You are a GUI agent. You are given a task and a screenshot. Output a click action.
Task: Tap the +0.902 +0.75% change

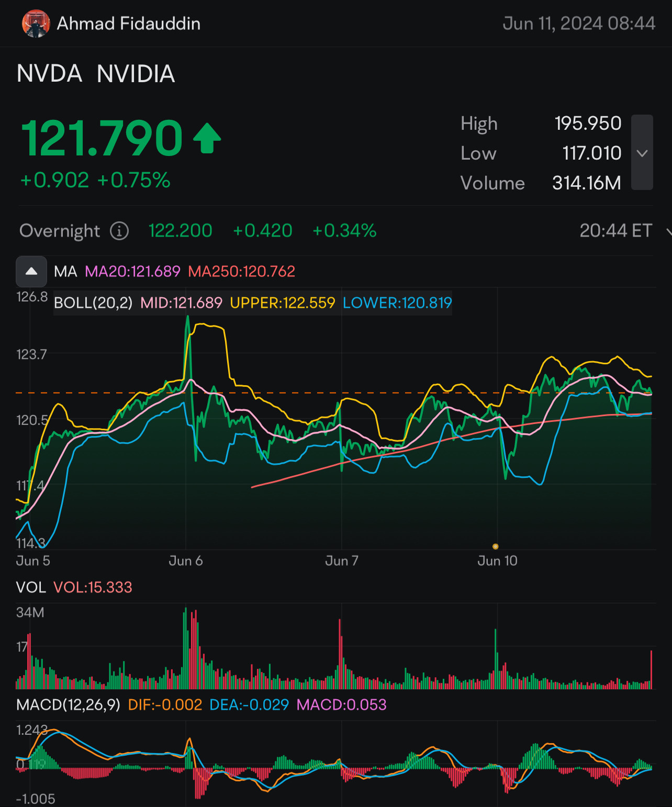point(95,181)
